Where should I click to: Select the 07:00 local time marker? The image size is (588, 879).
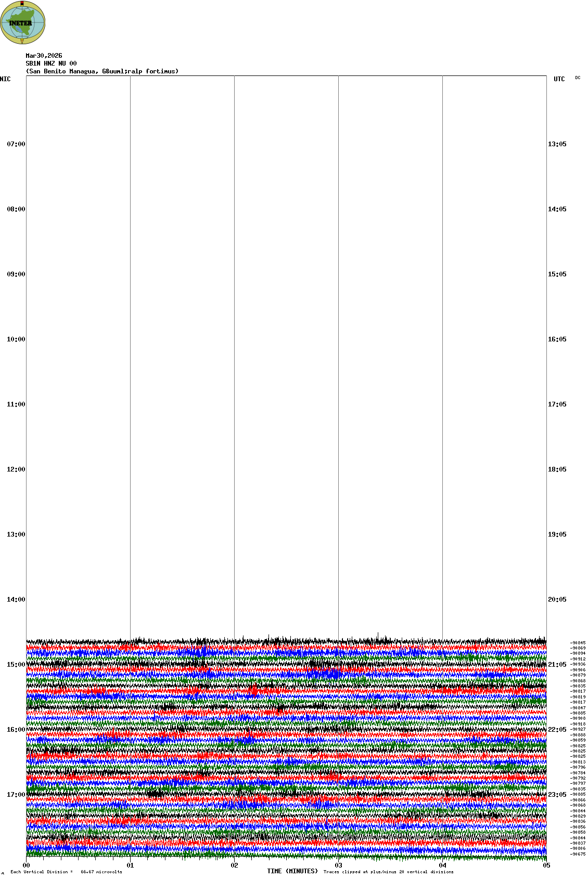coord(16,144)
